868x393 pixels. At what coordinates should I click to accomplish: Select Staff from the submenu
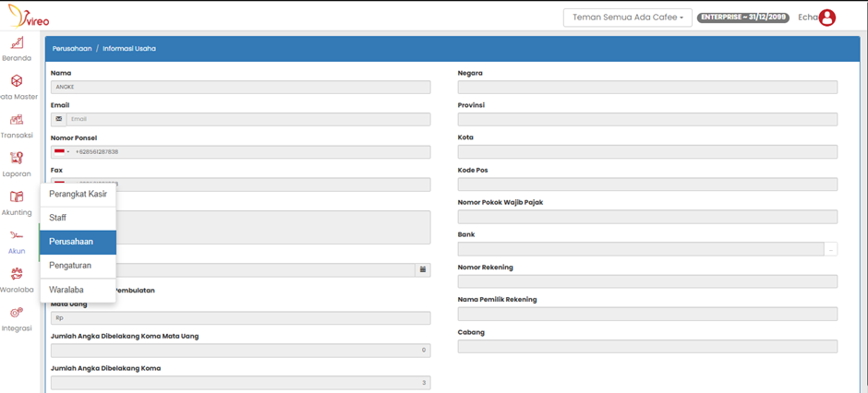58,218
